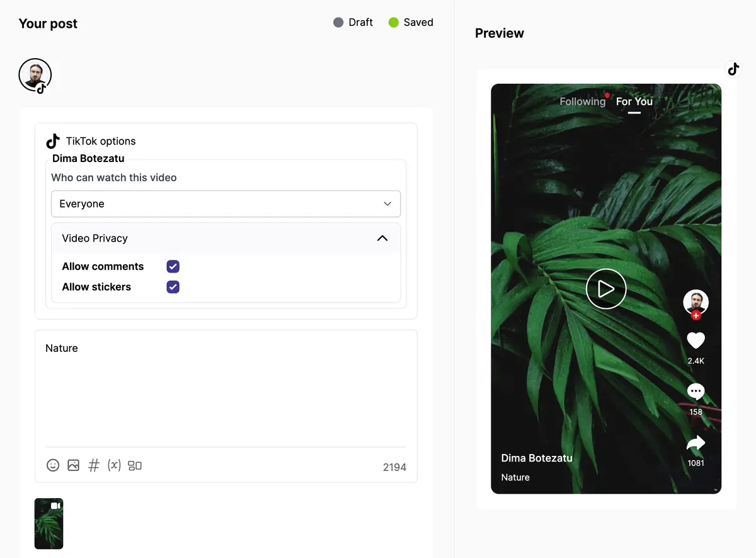Click the TikTok logo at the preview corner
The width and height of the screenshot is (756, 558).
[733, 69]
